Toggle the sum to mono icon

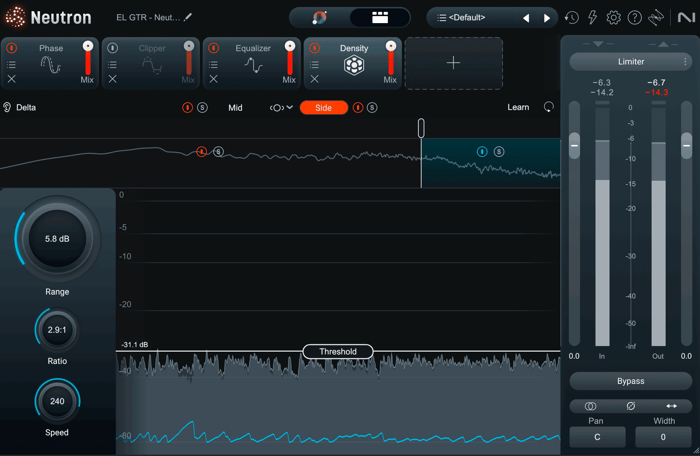pyautogui.click(x=590, y=406)
